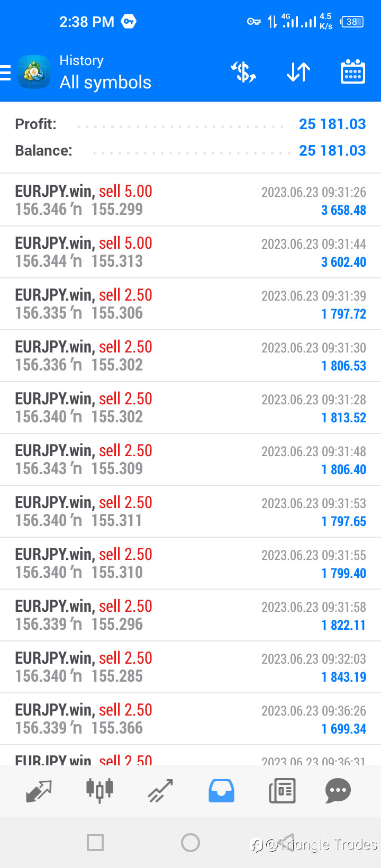Expand the trade closed at 09:32:03
Image resolution: width=381 pixels, height=868 pixels.
point(190,667)
